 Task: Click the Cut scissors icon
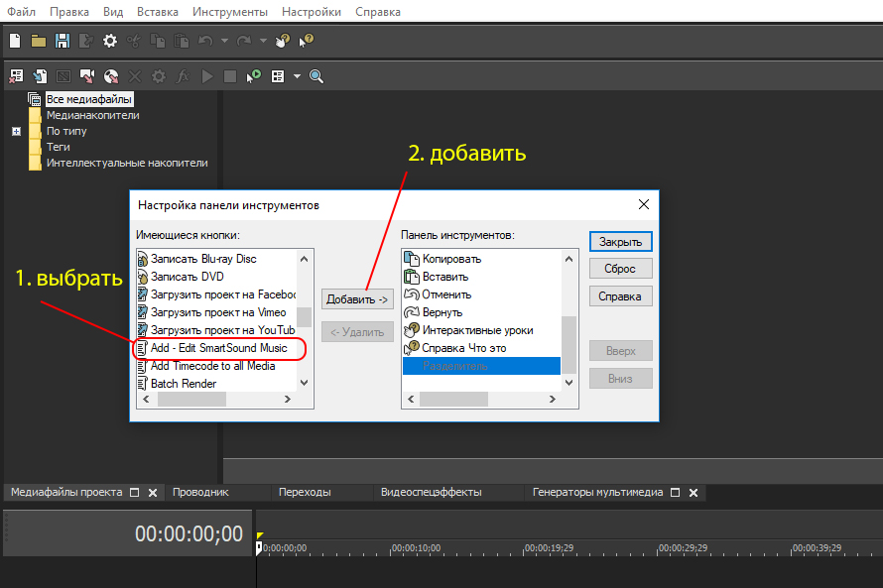[134, 41]
